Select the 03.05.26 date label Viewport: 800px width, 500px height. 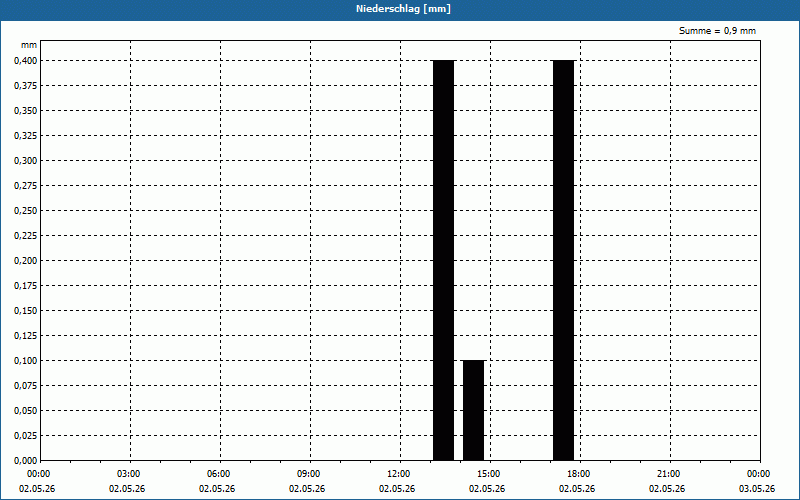pos(757,489)
